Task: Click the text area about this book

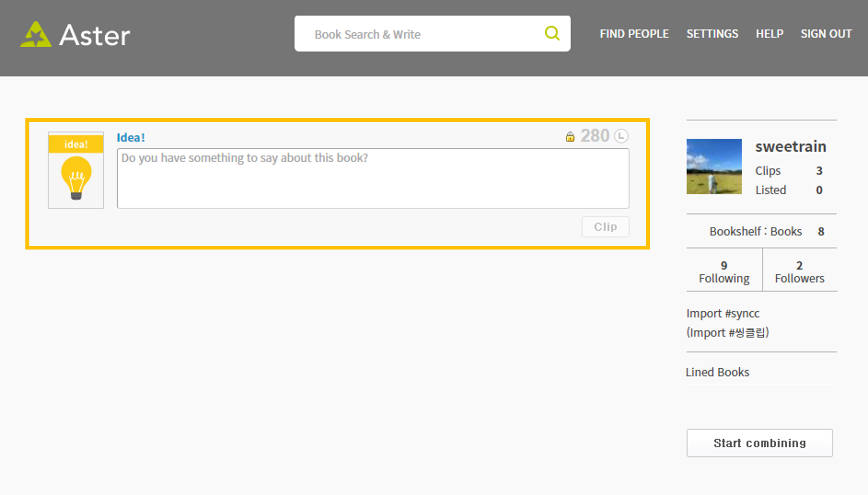Action: tap(373, 179)
